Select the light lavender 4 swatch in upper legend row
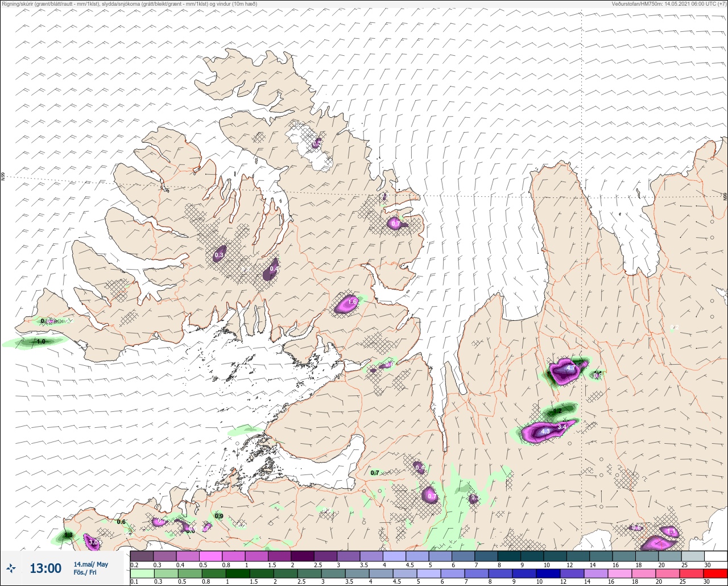 click(x=394, y=556)
